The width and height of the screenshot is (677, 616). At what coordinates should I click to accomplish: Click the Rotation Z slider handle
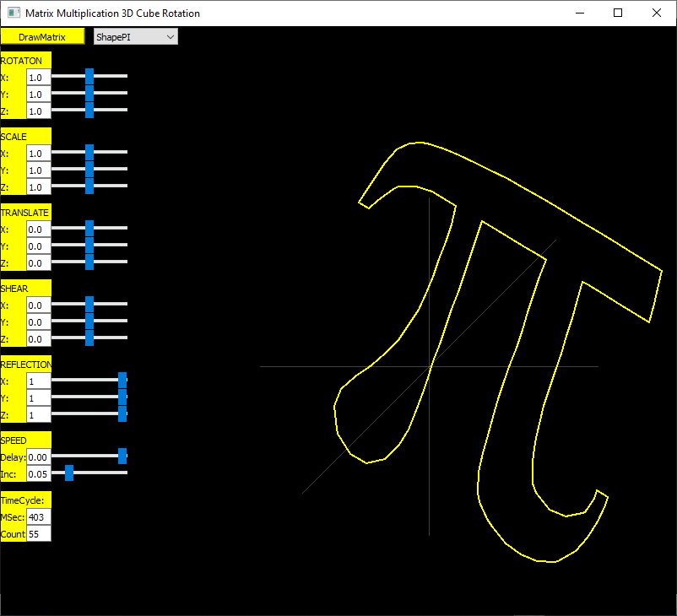coord(89,111)
